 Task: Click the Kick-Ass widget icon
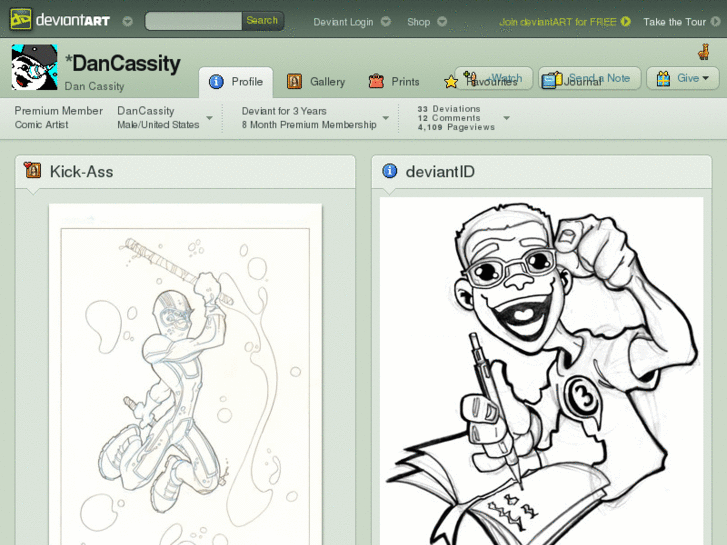32,170
